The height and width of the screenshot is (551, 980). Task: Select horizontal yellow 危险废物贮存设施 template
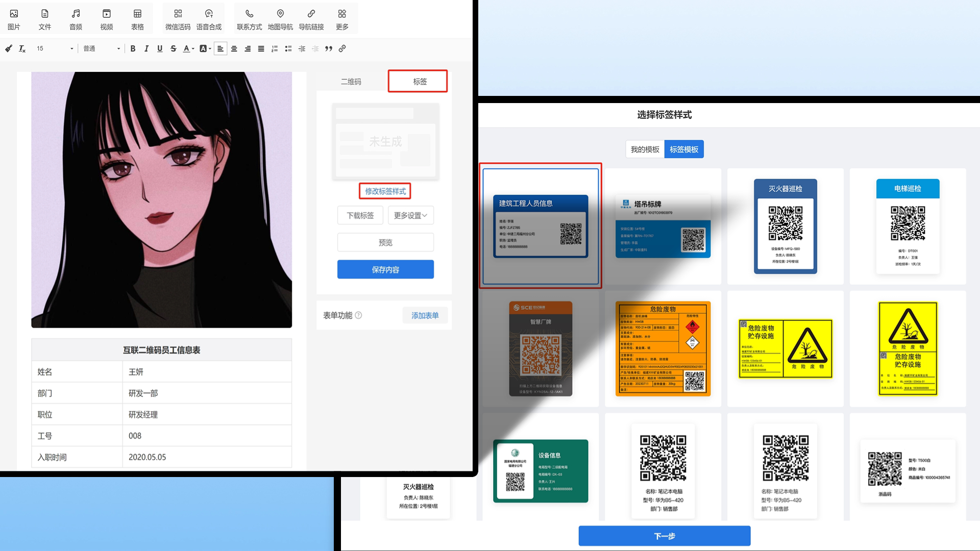coord(786,348)
